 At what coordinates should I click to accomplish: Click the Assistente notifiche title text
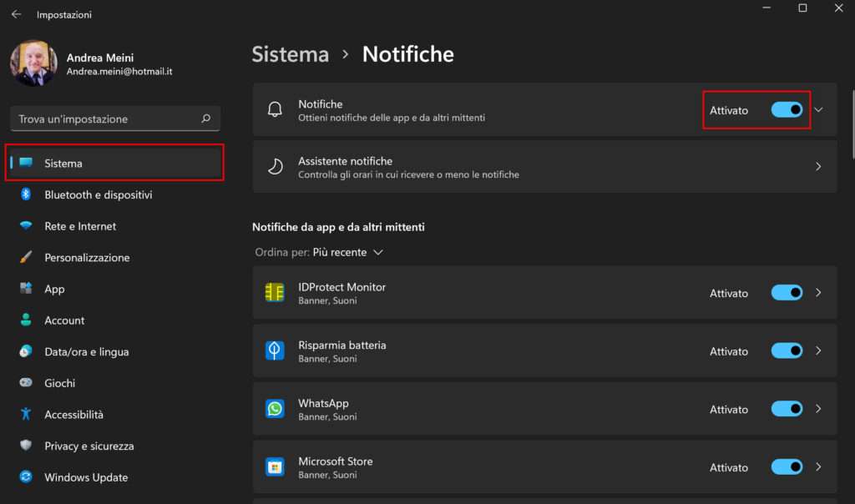tap(345, 161)
